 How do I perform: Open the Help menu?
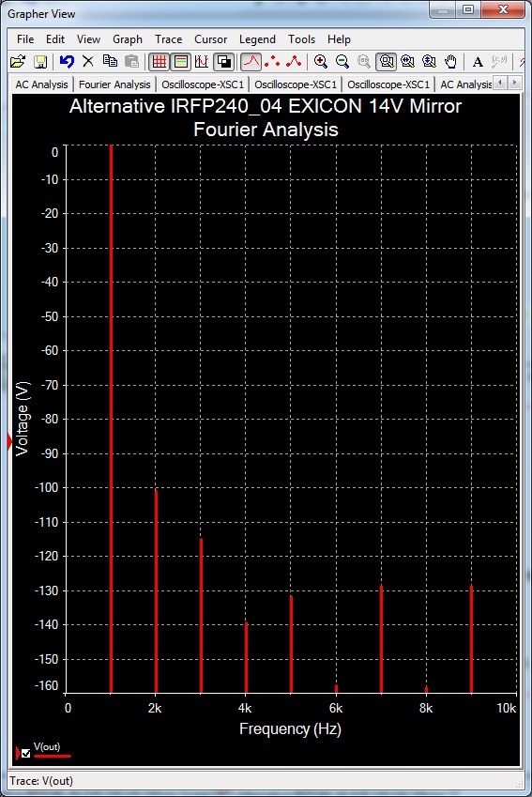click(x=339, y=39)
